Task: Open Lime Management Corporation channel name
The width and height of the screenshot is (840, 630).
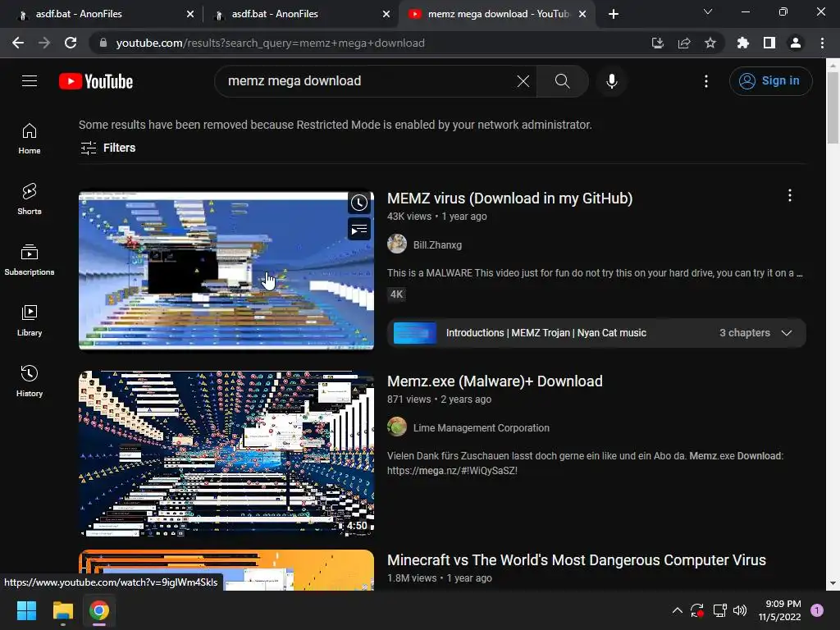Action: [481, 428]
